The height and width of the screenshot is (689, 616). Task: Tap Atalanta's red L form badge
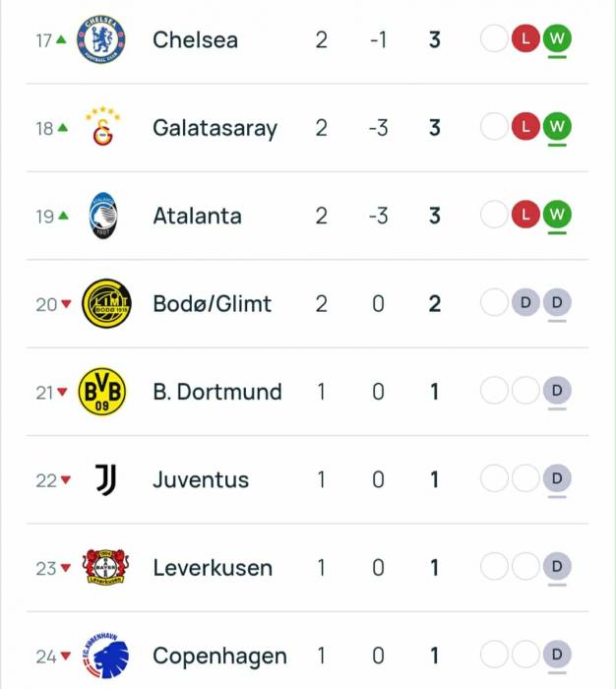tap(525, 215)
